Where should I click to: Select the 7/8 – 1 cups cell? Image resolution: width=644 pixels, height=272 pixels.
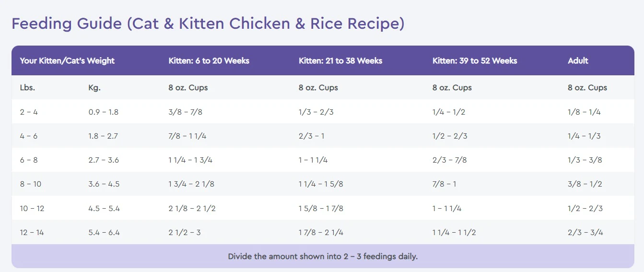pyautogui.click(x=445, y=184)
